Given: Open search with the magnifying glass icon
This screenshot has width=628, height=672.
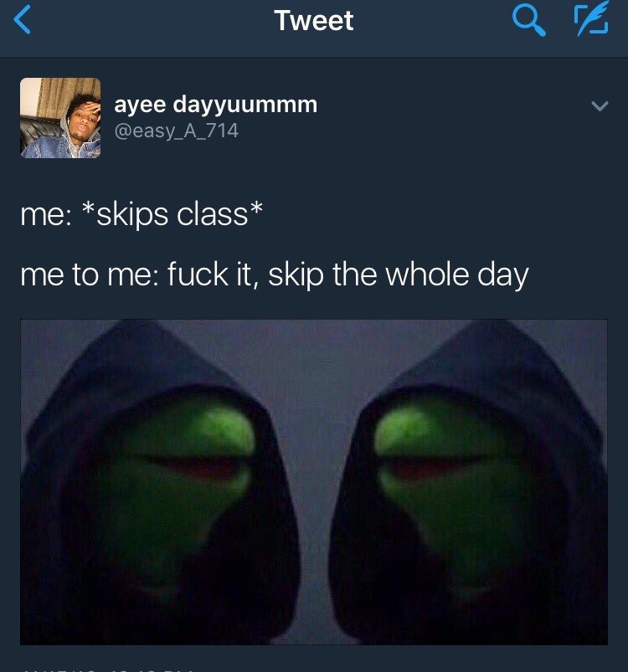Looking at the screenshot, I should pyautogui.click(x=528, y=21).
